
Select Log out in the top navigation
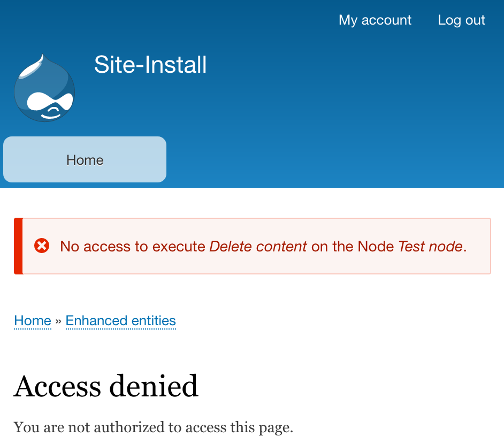click(461, 20)
